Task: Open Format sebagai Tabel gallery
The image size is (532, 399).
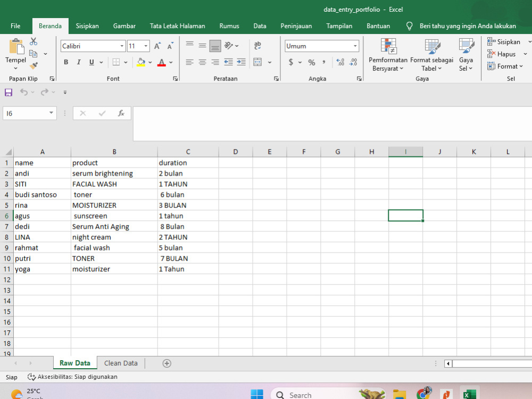Action: [x=431, y=55]
